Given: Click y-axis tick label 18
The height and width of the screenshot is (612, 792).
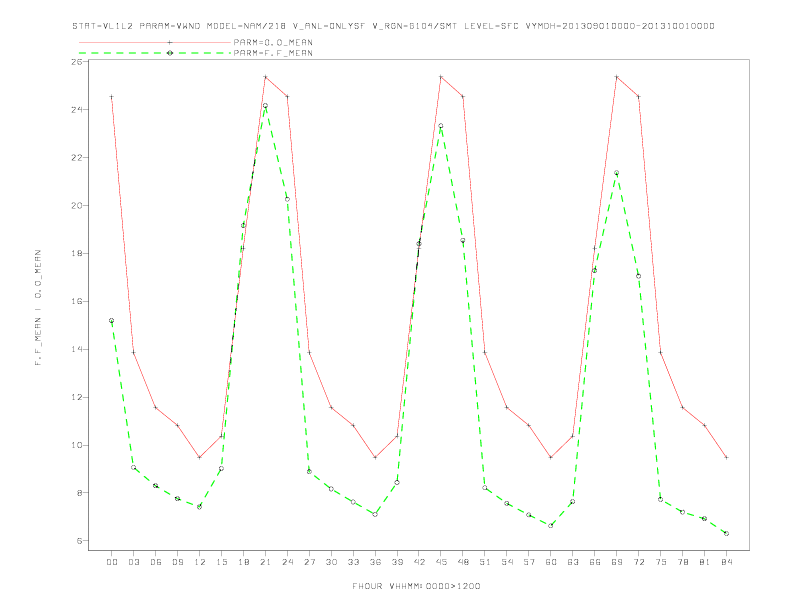Looking at the screenshot, I should pos(77,253).
